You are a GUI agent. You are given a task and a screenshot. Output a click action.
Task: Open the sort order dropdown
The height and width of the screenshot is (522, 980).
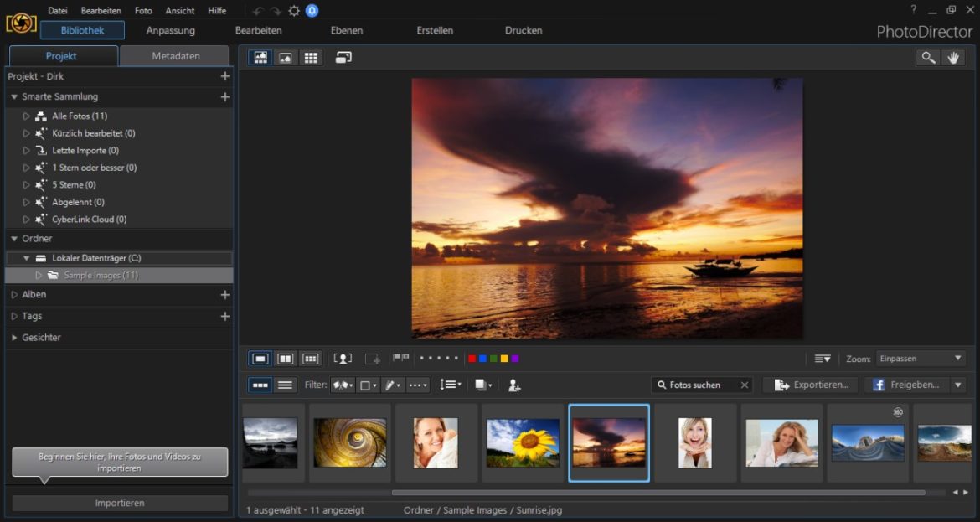pyautogui.click(x=451, y=385)
